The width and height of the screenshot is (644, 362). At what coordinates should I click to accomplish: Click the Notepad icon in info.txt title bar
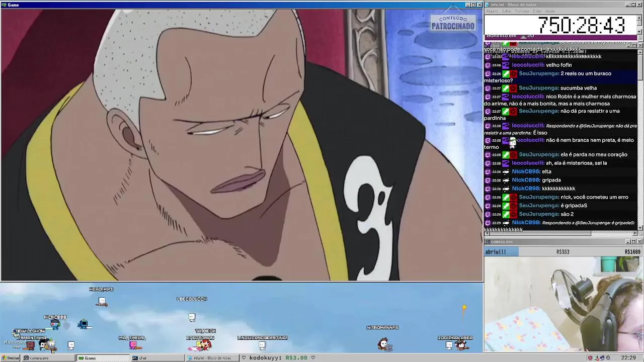click(487, 5)
